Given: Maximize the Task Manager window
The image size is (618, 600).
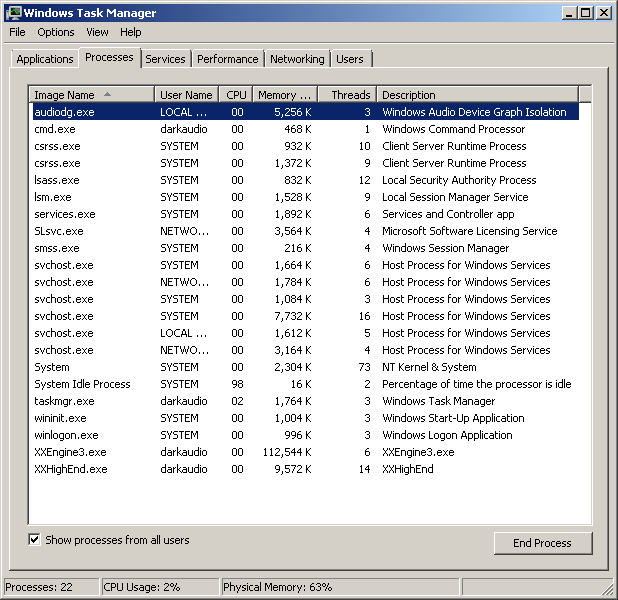Looking at the screenshot, I should (x=585, y=13).
